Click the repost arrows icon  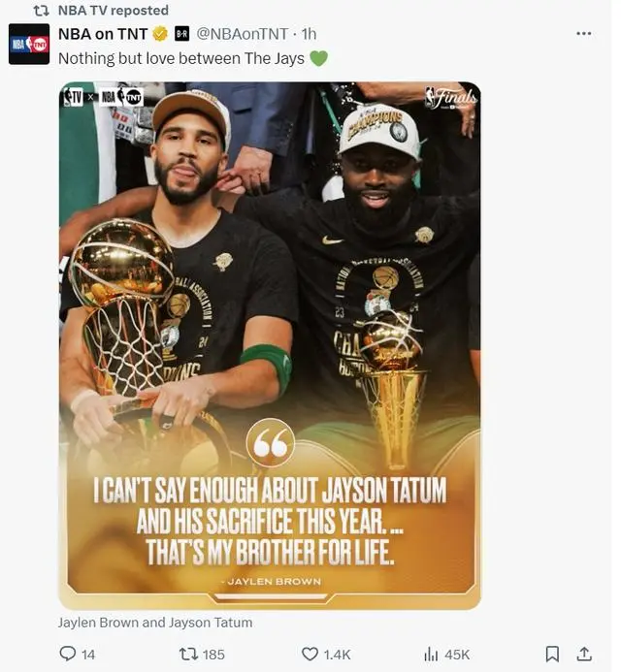pyautogui.click(x=188, y=654)
